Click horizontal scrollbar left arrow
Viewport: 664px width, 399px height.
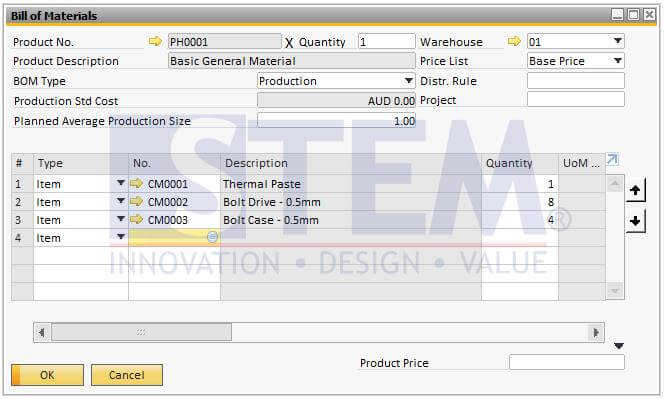[42, 332]
